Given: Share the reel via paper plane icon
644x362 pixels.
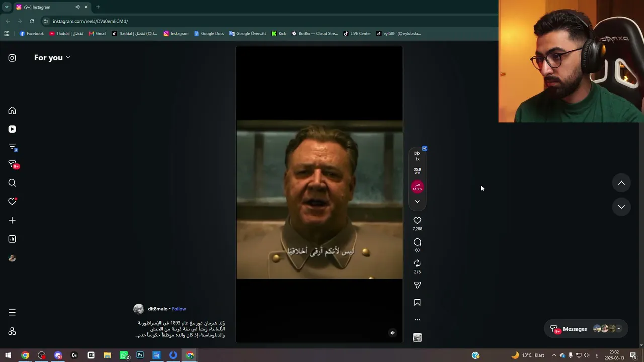Looking at the screenshot, I should (417, 285).
